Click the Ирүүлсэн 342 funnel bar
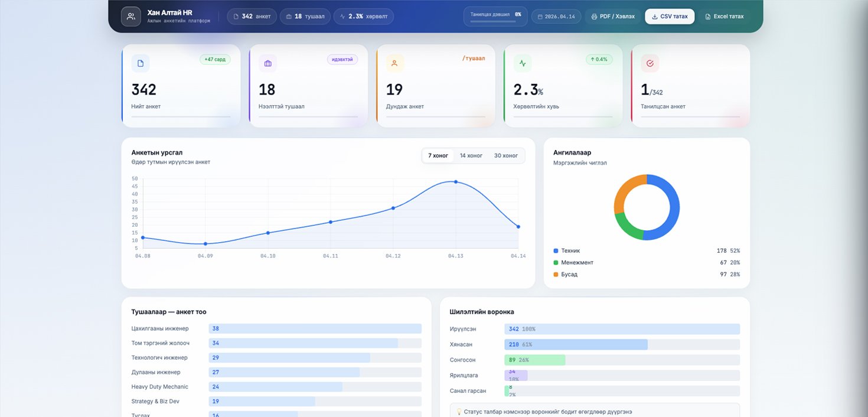The height and width of the screenshot is (417, 868). point(622,329)
